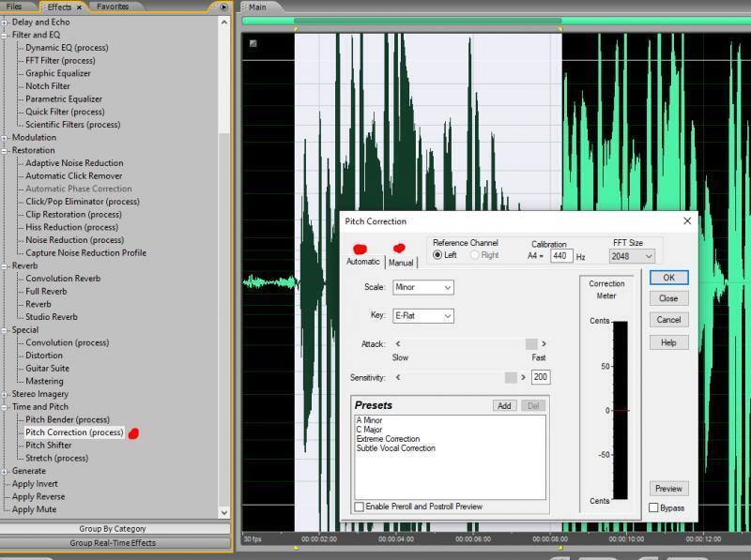Select the Main view tab

click(x=257, y=8)
